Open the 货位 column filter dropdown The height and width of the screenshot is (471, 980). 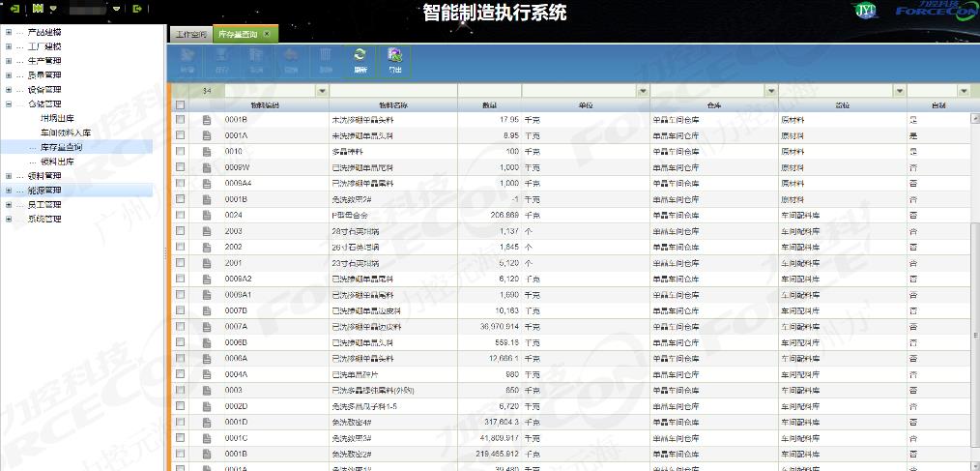point(900,91)
